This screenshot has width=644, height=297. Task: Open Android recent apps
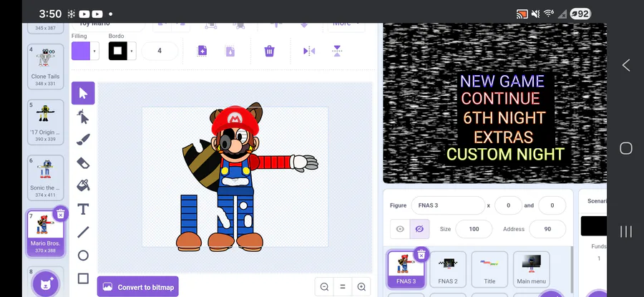pyautogui.click(x=625, y=232)
